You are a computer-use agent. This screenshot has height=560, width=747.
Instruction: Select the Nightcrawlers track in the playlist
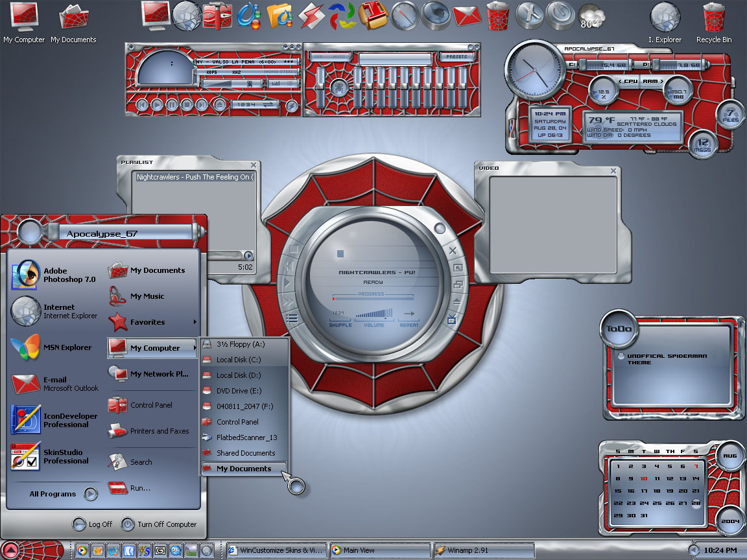coord(195,177)
